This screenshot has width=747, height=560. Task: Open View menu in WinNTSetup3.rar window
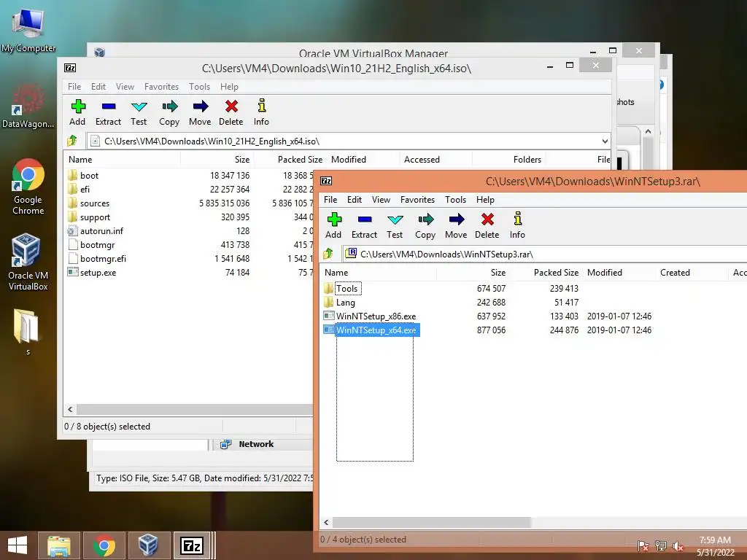point(381,200)
